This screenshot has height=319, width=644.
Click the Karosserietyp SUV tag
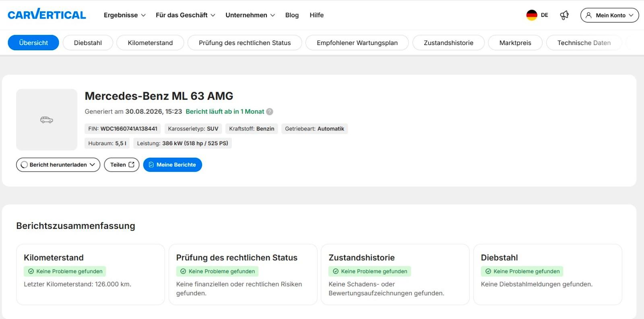click(x=193, y=129)
